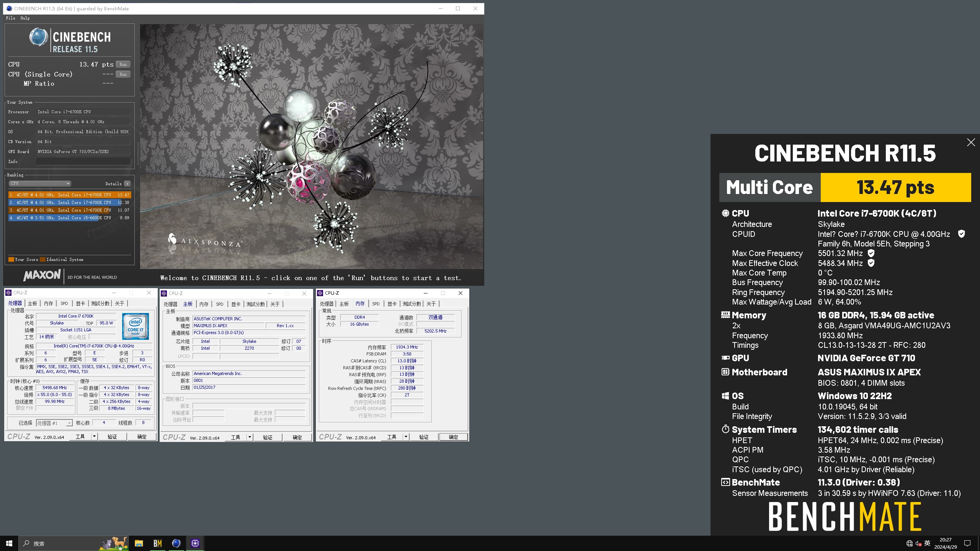Expand ranking Details with the arrow button

(x=127, y=184)
